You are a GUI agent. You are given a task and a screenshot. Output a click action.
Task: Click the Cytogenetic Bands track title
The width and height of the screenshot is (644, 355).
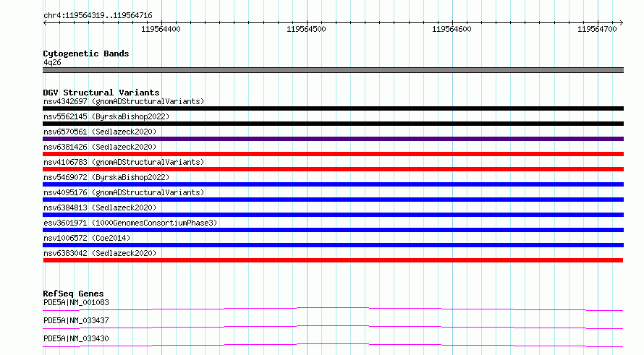pos(86,54)
